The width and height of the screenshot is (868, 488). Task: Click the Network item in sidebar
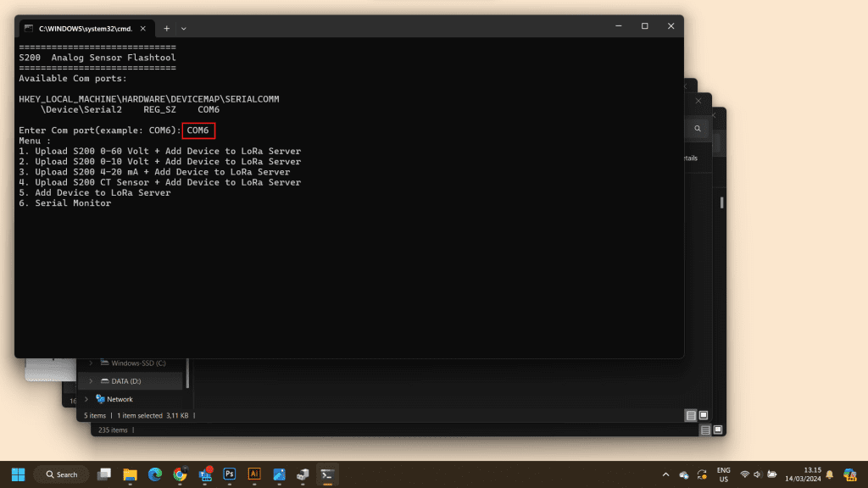pos(119,399)
